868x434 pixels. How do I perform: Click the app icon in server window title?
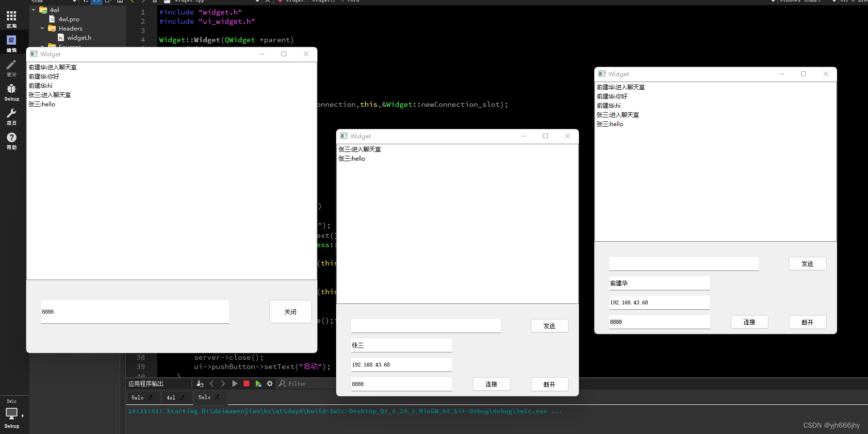(34, 54)
